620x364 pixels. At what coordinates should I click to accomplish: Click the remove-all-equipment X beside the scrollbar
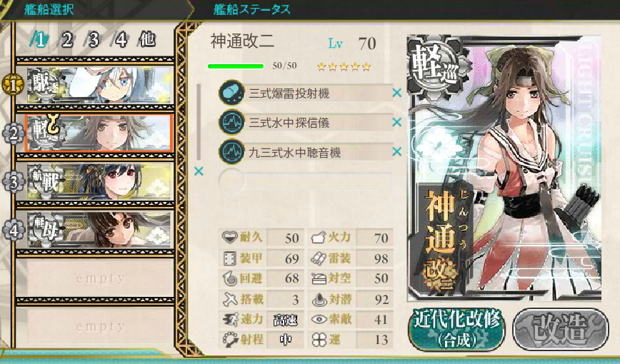click(199, 171)
